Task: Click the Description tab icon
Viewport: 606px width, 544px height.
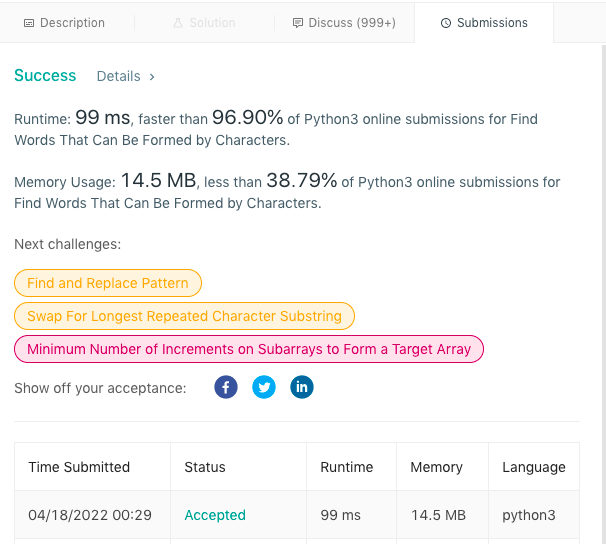Action: [29, 23]
